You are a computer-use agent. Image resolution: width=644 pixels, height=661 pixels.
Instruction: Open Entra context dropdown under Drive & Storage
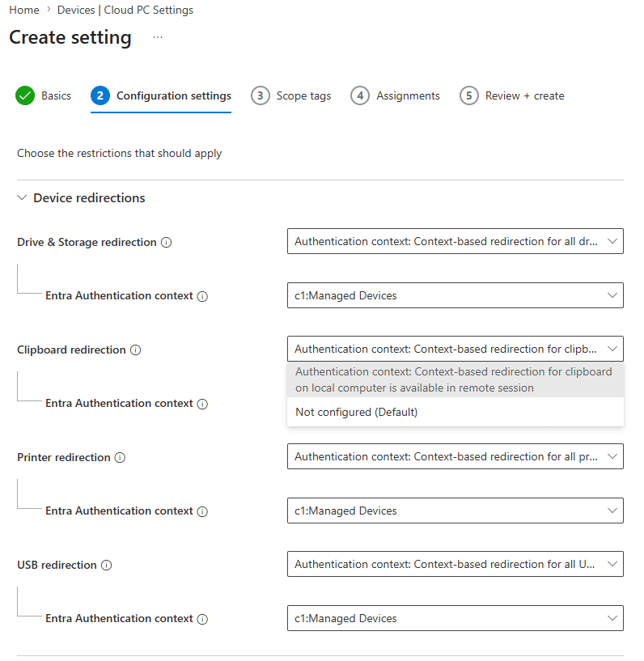[x=455, y=295]
